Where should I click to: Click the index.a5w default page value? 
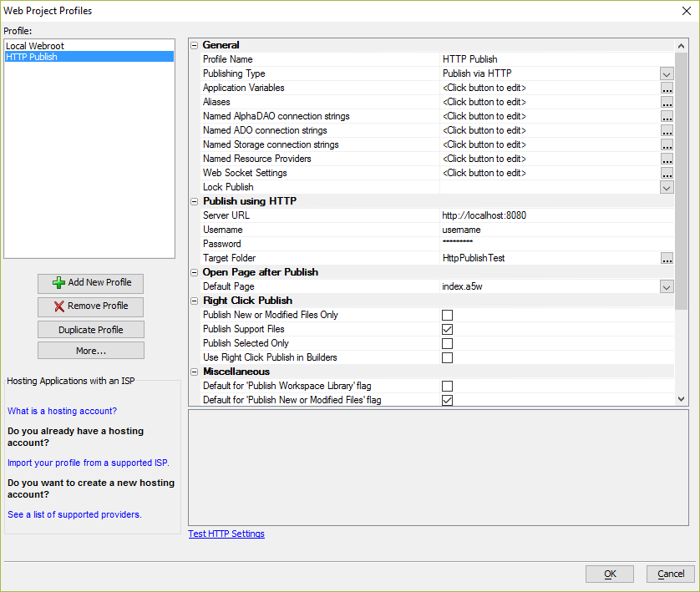pos(462,286)
